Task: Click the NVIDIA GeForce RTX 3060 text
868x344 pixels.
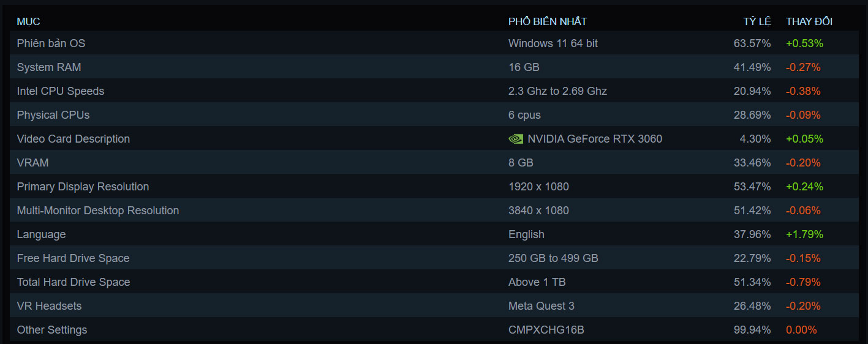Action: pyautogui.click(x=595, y=139)
